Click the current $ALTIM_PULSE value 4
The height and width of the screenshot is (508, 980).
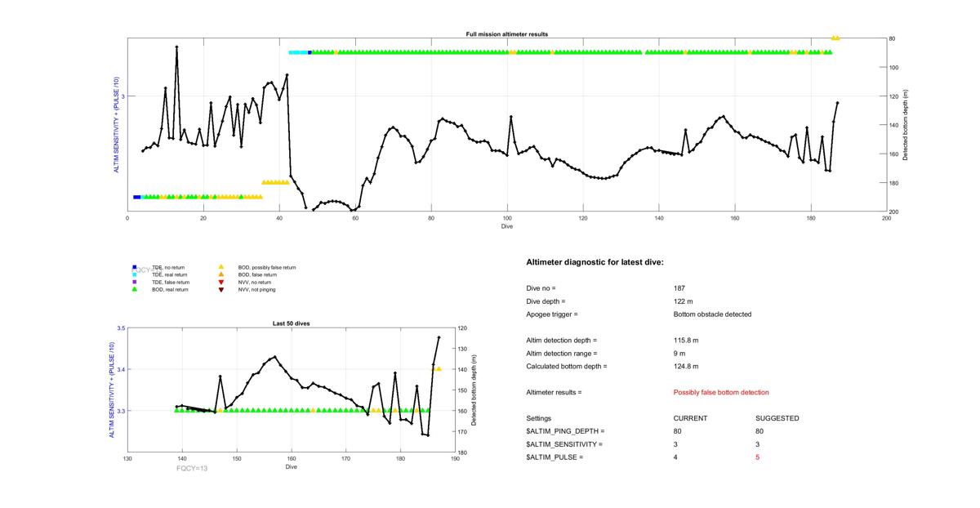click(x=676, y=457)
